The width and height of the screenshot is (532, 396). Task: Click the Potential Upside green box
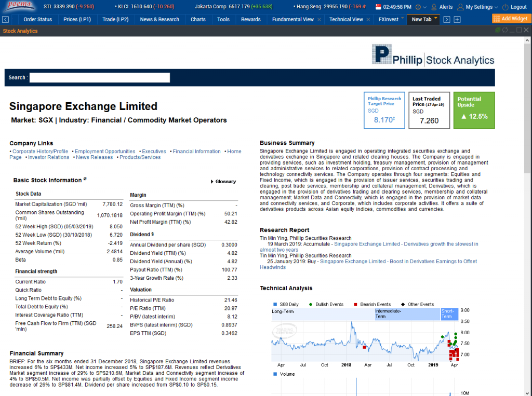474,111
